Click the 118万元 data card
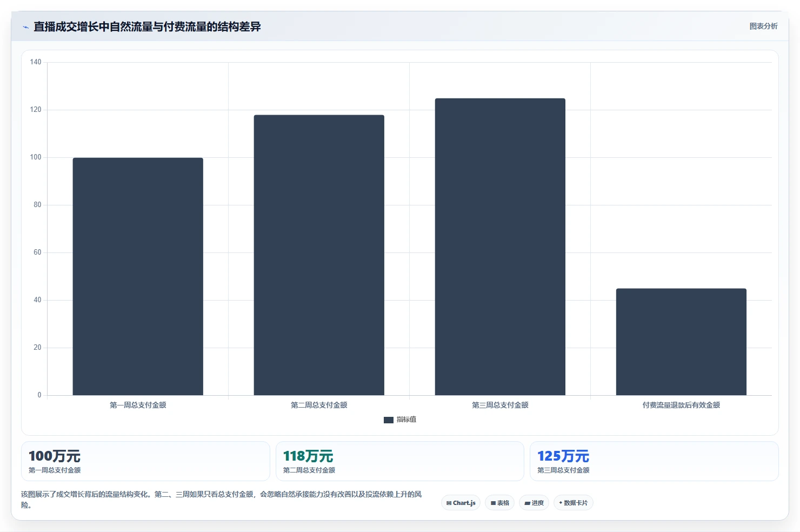800x532 pixels. [x=400, y=461]
